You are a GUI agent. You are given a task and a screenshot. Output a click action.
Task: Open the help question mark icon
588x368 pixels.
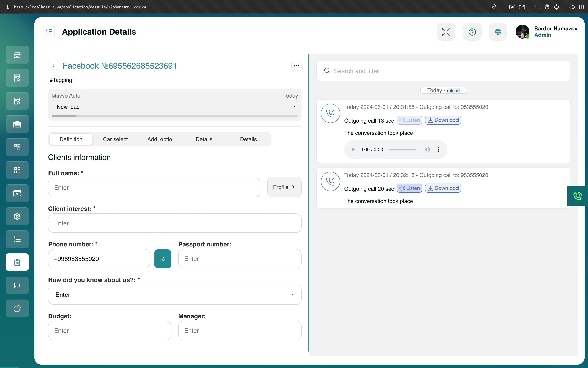coord(472,32)
